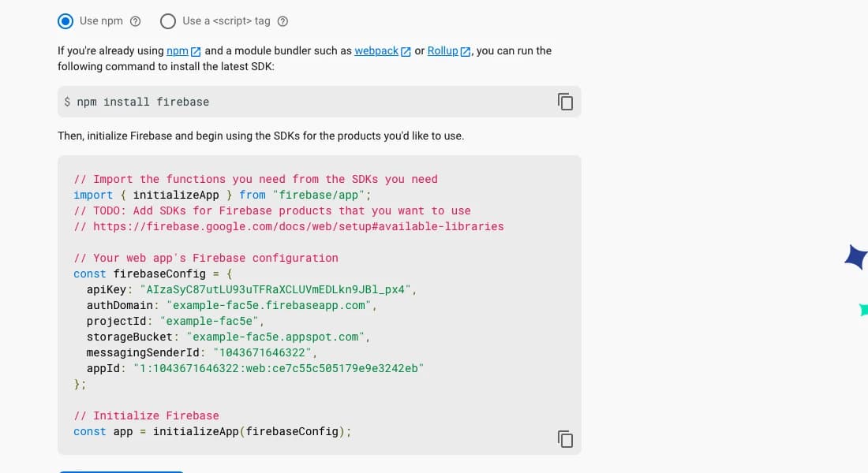Click the external-link icon after Rollup

tap(466, 51)
